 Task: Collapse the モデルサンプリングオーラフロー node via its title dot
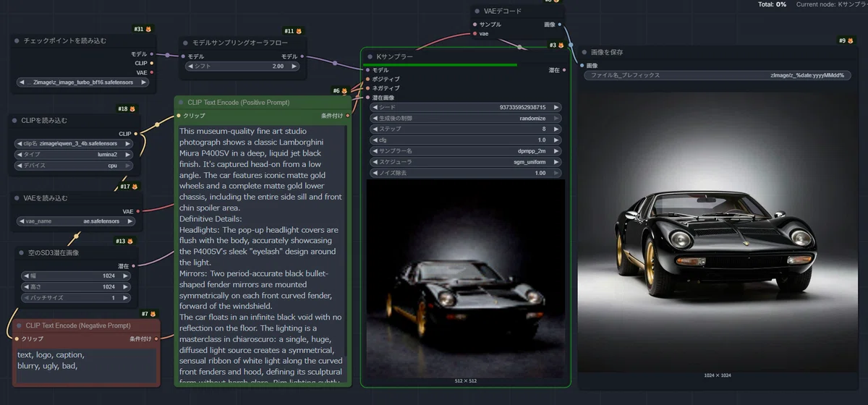[186, 43]
